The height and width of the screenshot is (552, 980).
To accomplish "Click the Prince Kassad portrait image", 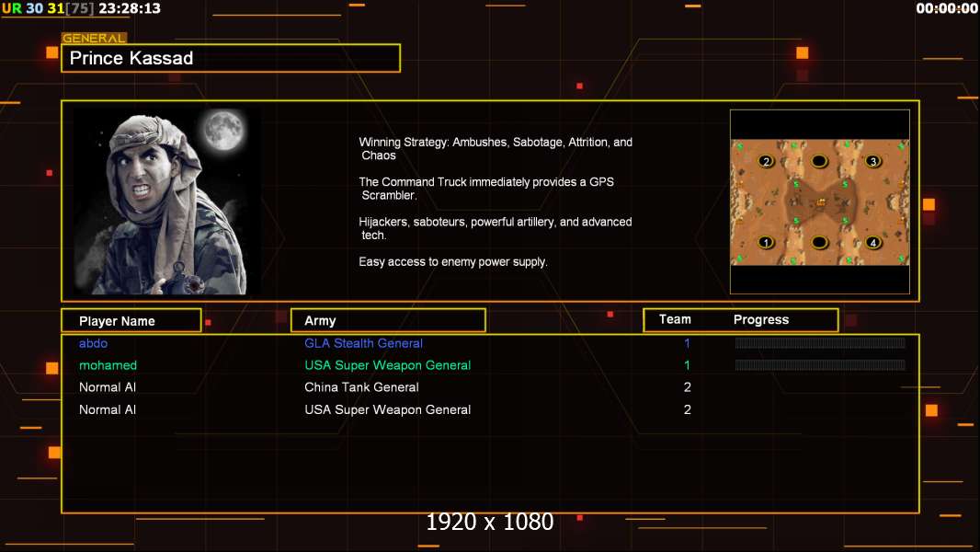I will tap(167, 201).
